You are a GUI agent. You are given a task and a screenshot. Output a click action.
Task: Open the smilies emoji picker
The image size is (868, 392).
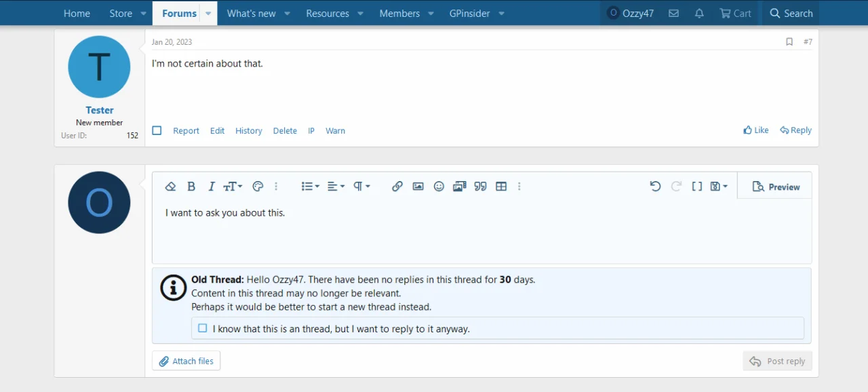pos(439,187)
